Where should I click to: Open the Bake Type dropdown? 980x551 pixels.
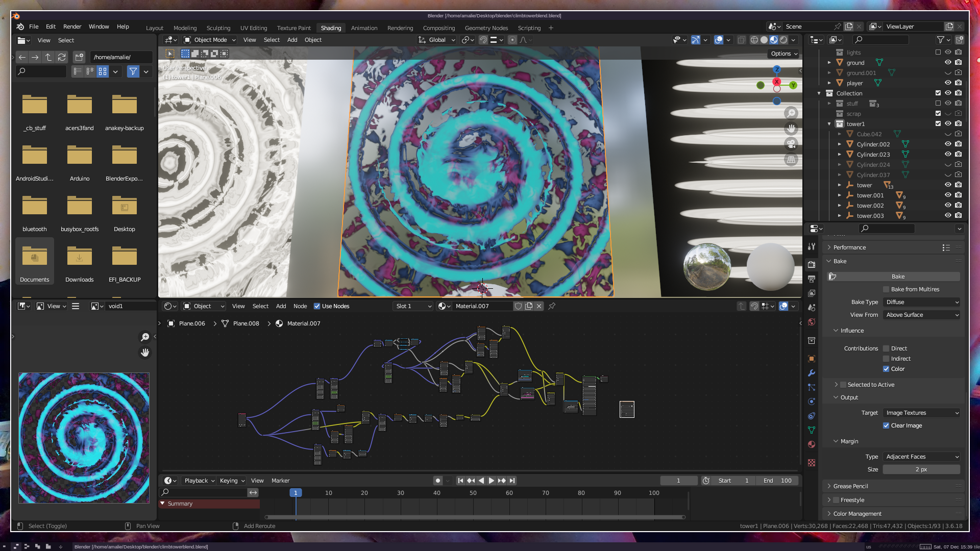pyautogui.click(x=921, y=302)
